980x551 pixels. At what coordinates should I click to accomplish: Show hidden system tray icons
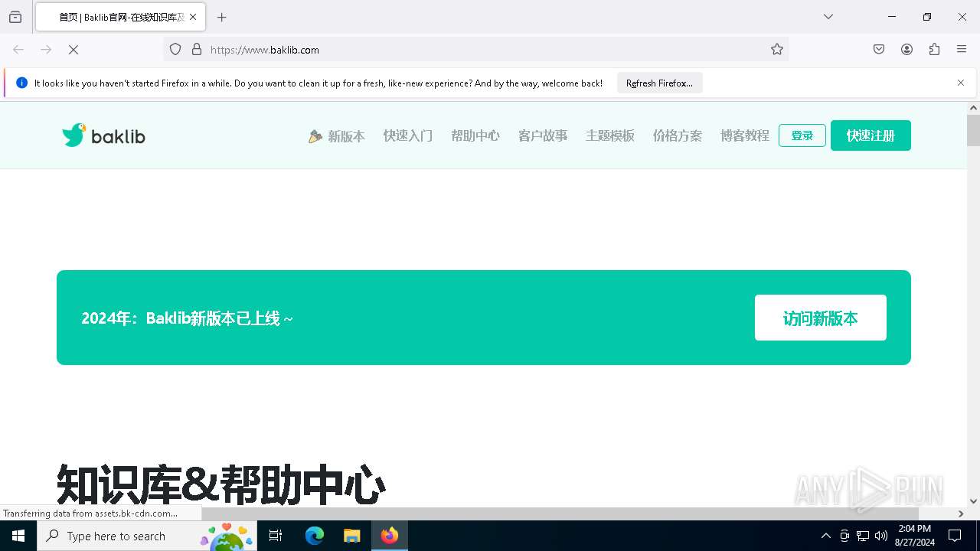coord(825,536)
